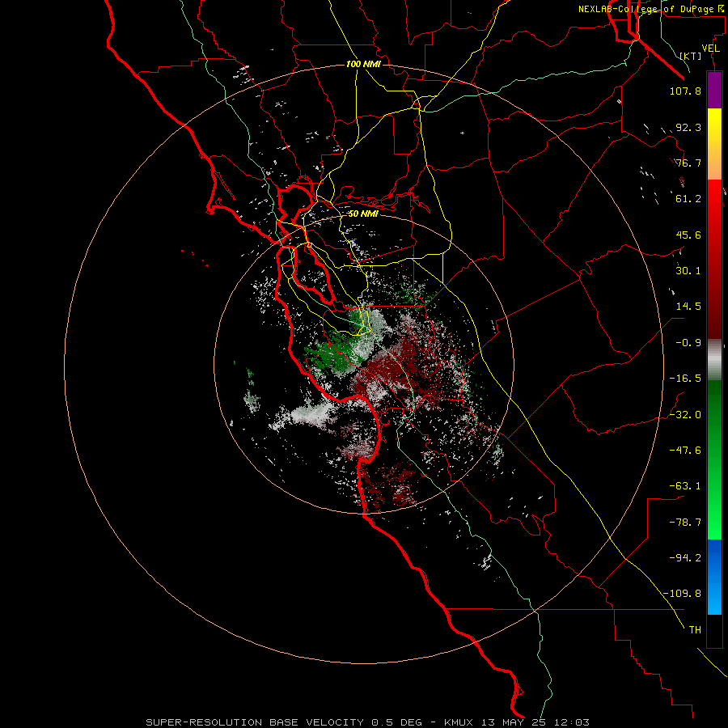This screenshot has height=728, width=728.
Task: Select the 76.7 legend value
Action: coord(688,163)
